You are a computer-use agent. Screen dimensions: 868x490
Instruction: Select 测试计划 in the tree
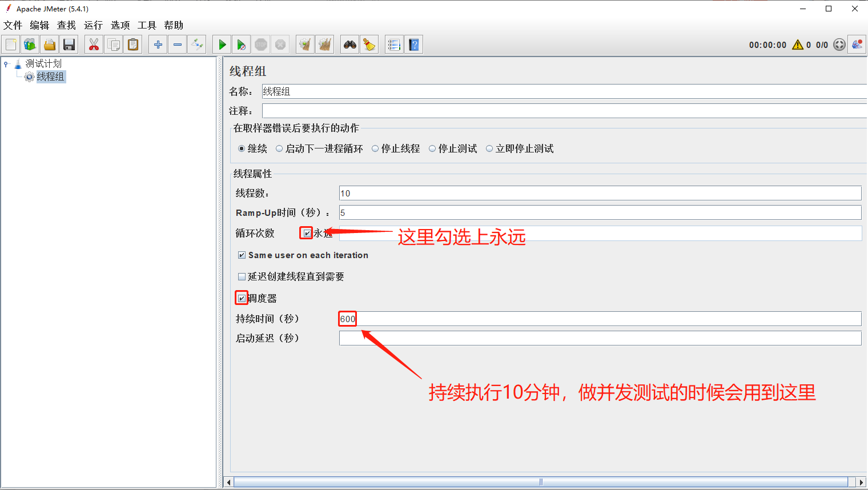coord(43,63)
